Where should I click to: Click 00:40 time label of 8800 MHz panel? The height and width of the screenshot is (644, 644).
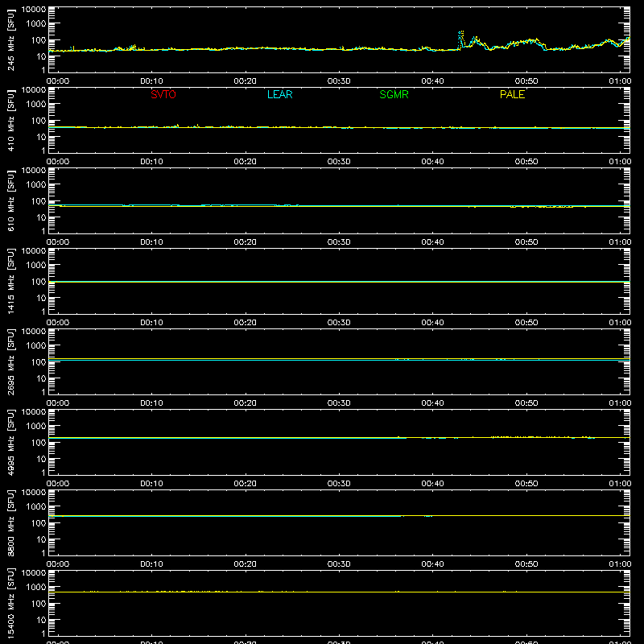click(x=432, y=564)
